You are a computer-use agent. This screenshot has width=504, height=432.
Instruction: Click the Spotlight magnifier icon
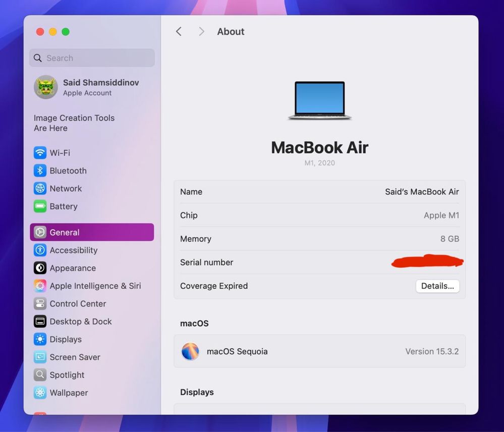tap(40, 375)
